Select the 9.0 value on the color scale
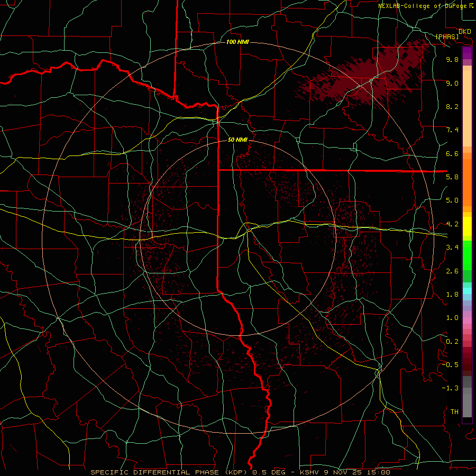Screen dimensions: 476x476 coord(452,83)
